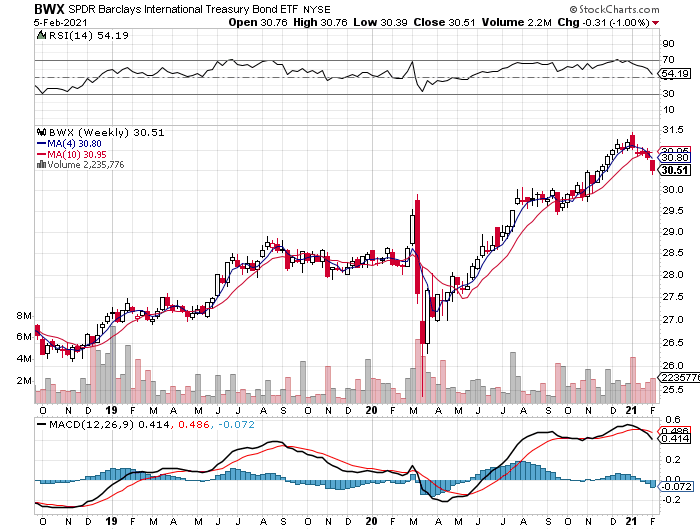The width and height of the screenshot is (700, 530).
Task: Click the Volume 2.2M header value
Action: coord(517,22)
